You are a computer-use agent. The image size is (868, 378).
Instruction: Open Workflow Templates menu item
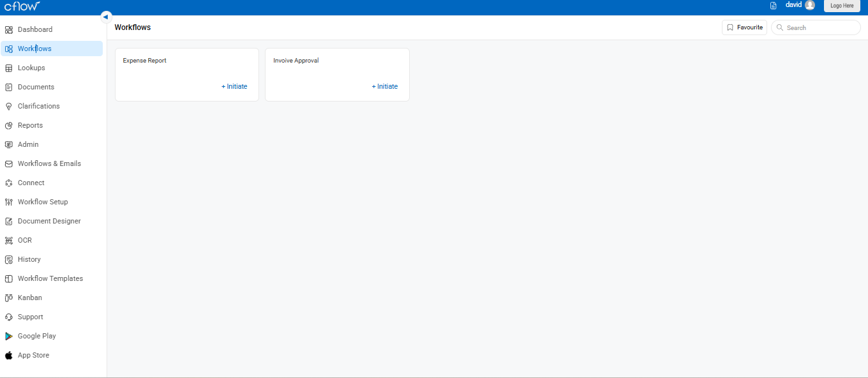[x=52, y=278]
